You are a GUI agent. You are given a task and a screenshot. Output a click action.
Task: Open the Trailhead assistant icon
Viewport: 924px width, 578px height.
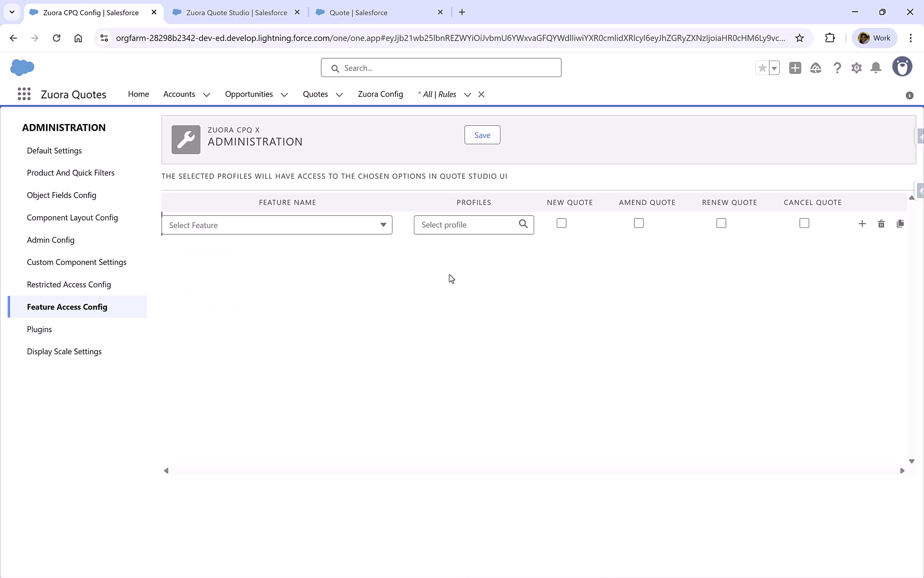(816, 68)
